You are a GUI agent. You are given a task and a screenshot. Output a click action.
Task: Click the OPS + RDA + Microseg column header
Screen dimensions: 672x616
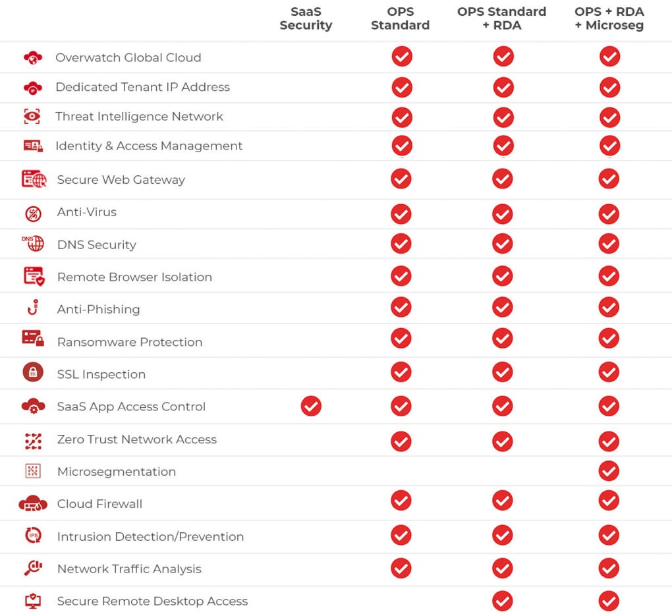coord(609,18)
